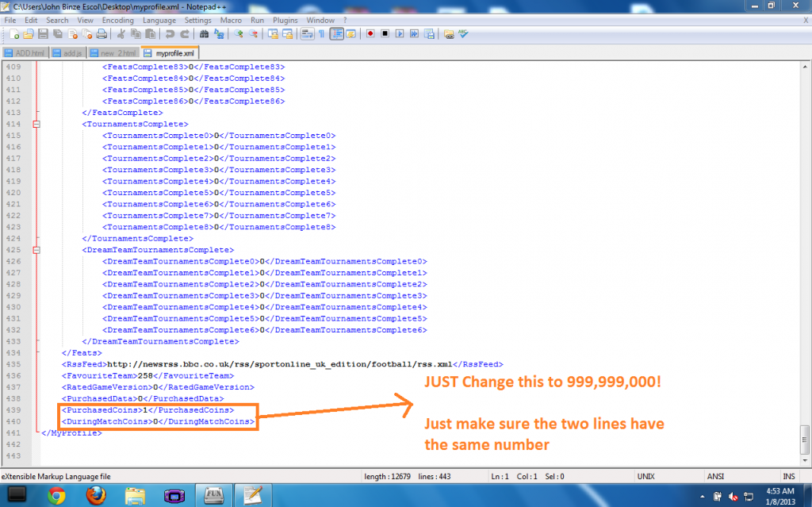This screenshot has width=812, height=507.
Task: Click the vertical scrollbar thumb
Action: coord(805,440)
